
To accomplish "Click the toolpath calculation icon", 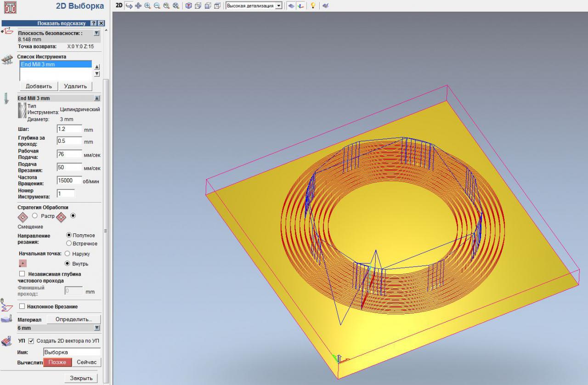I will tap(7, 341).
